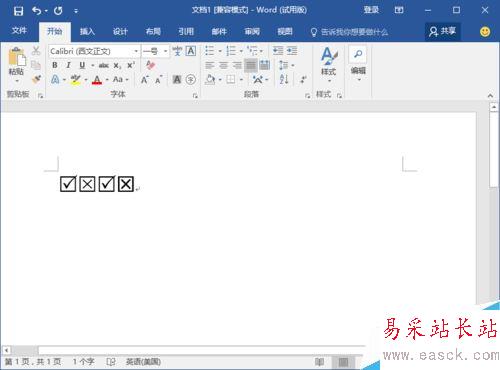Open the font size dropdown 一号

click(165, 51)
